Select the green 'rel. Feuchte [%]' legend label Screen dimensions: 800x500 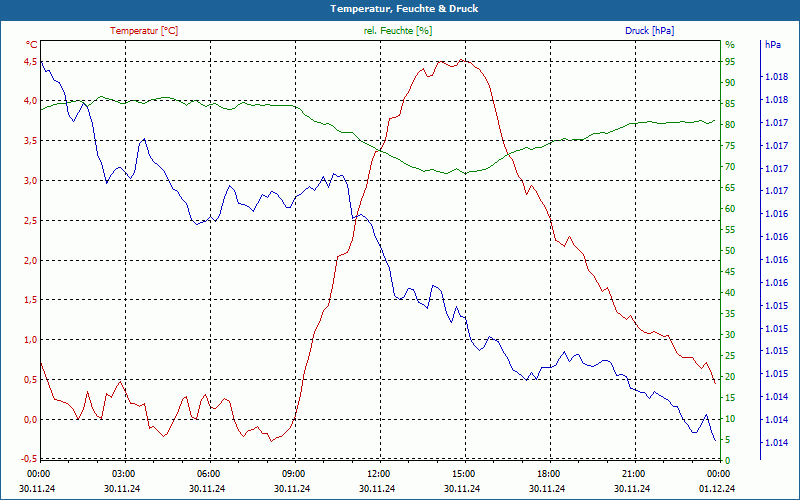click(397, 31)
